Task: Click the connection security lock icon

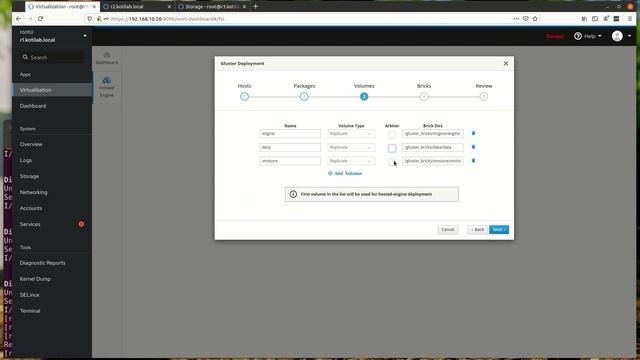Action: coord(99,19)
